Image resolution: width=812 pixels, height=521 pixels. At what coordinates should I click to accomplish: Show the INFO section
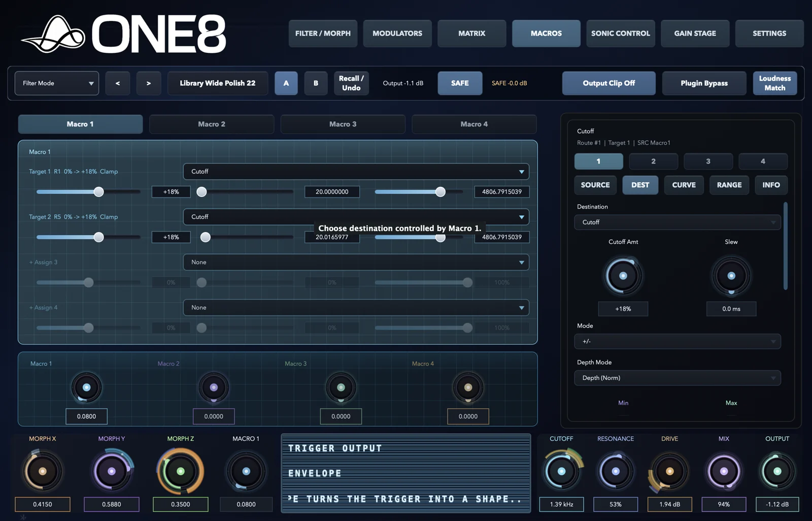point(771,185)
